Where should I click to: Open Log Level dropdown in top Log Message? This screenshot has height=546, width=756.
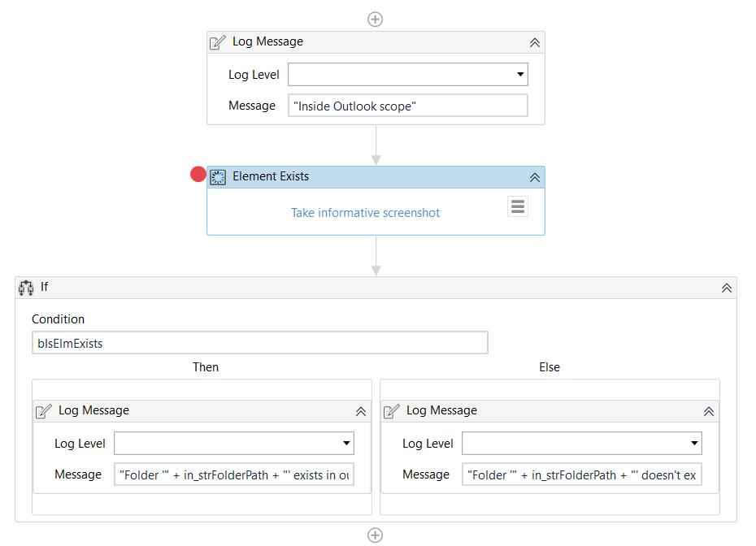[520, 75]
